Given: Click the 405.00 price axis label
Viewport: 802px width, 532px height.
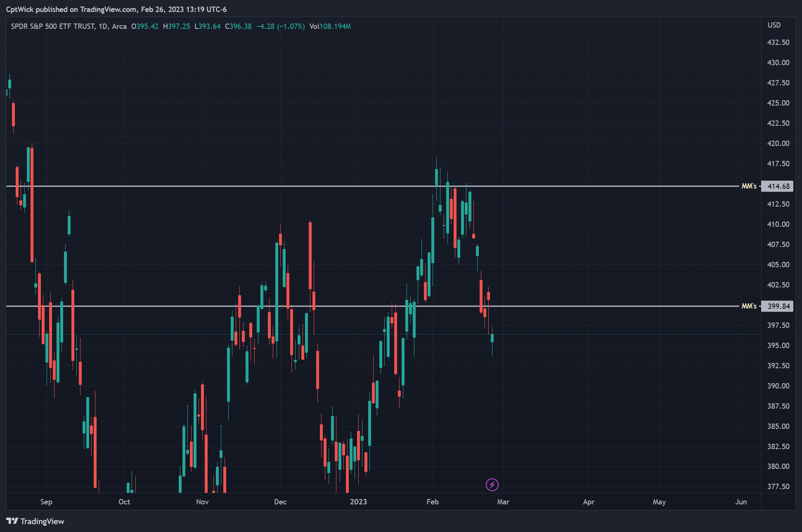Looking at the screenshot, I should click(x=778, y=265).
